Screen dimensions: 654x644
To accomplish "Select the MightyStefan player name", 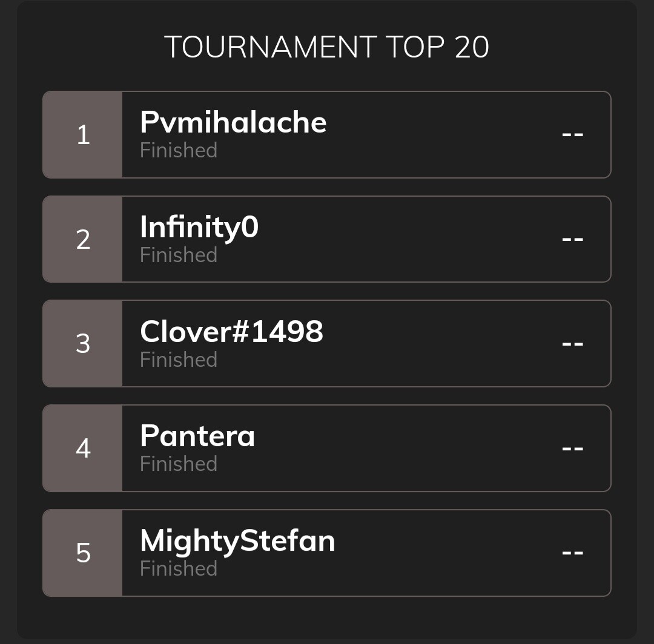I will pos(237,541).
